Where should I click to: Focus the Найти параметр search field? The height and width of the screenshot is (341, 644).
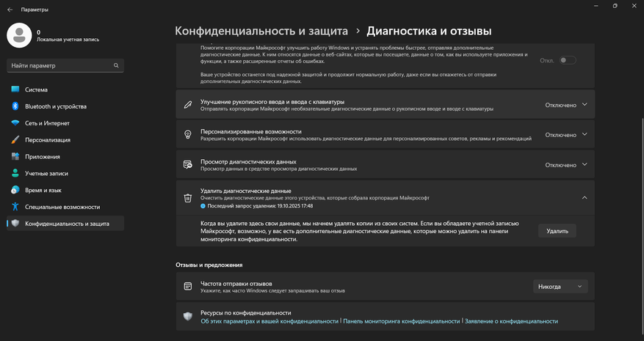point(59,66)
